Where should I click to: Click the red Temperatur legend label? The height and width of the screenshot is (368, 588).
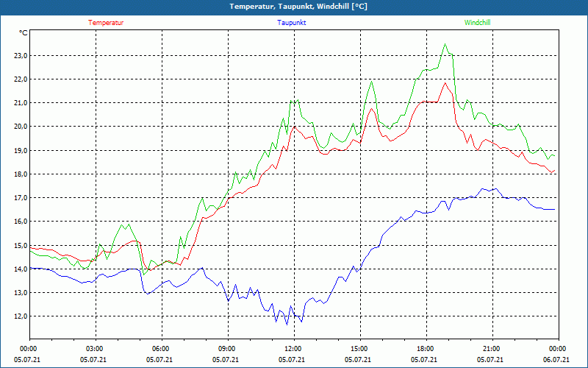[106, 23]
